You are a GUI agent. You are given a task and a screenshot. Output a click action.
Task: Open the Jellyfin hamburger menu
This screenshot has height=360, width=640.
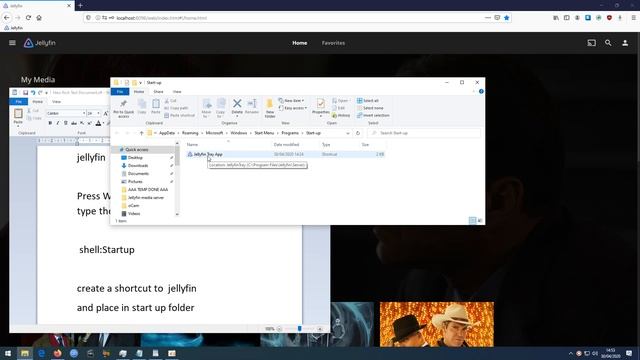pos(12,42)
